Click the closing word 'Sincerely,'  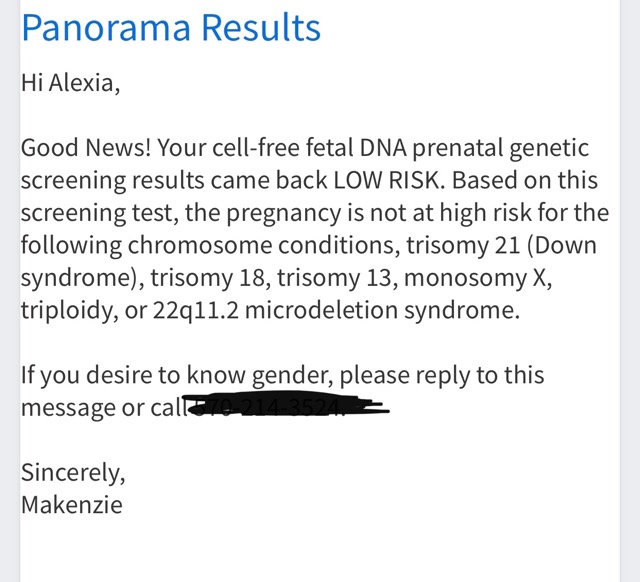pos(73,473)
